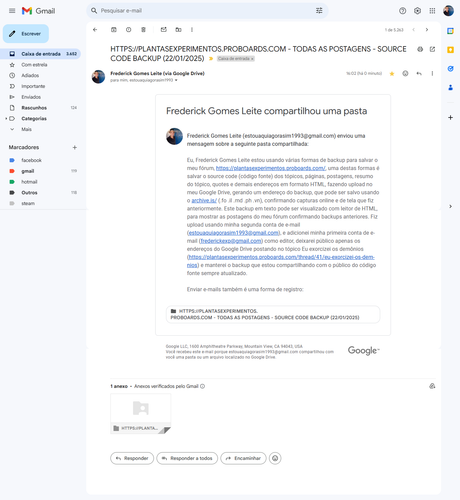Expand recipient details dropdown arrow

tap(176, 80)
